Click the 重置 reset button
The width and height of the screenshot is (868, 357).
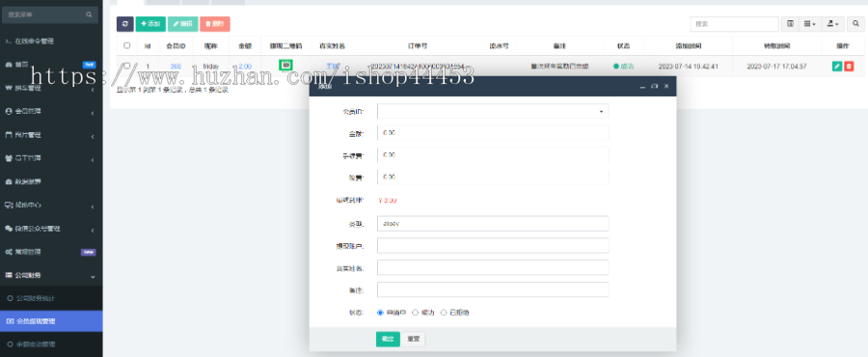click(414, 340)
